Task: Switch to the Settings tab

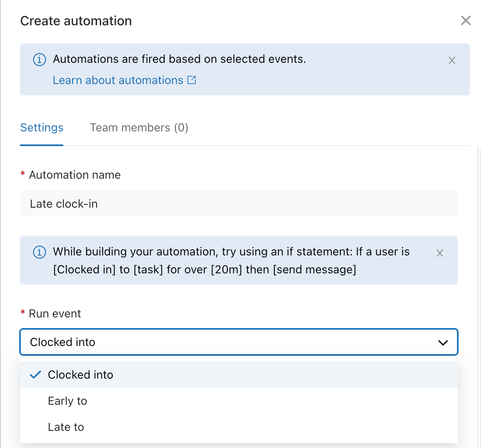Action: (x=42, y=128)
